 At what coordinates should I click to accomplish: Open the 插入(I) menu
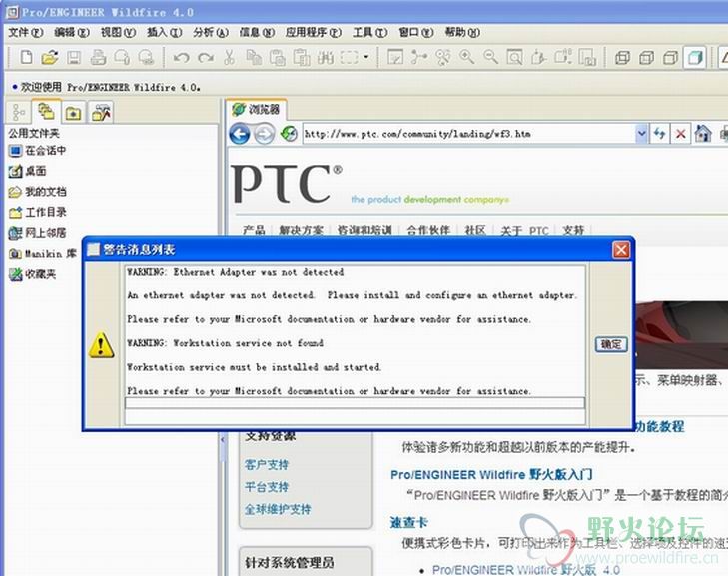[164, 32]
